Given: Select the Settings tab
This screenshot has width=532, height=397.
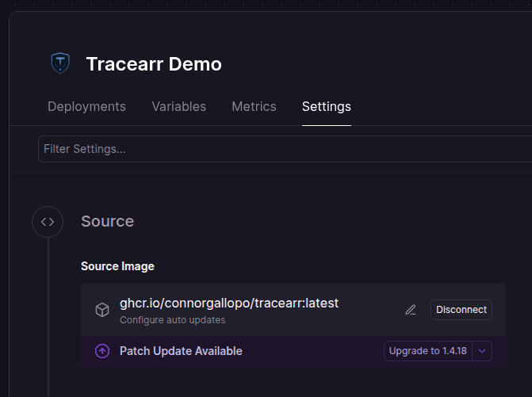Looking at the screenshot, I should 327,106.
